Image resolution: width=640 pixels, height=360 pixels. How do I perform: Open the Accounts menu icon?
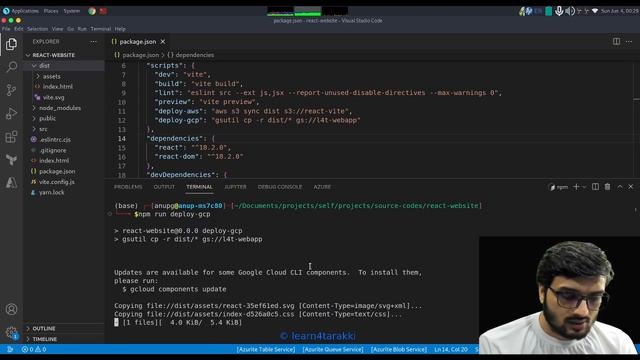pos(11,309)
